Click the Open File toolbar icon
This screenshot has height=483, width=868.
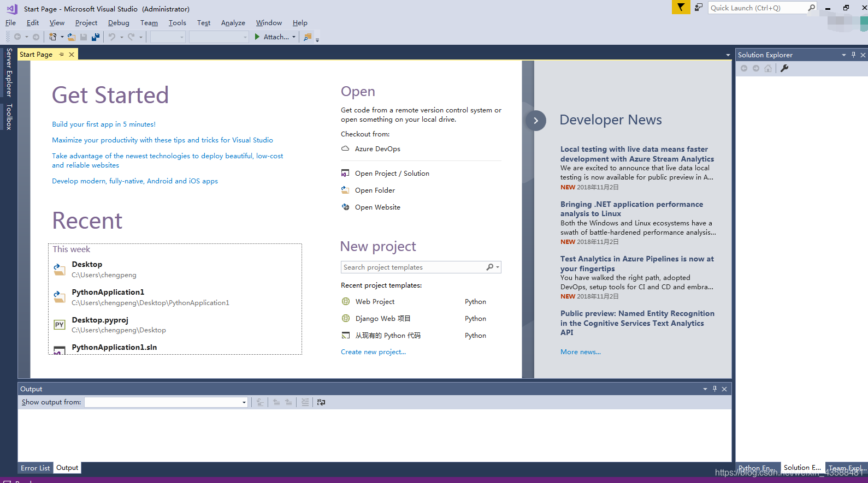tap(71, 37)
